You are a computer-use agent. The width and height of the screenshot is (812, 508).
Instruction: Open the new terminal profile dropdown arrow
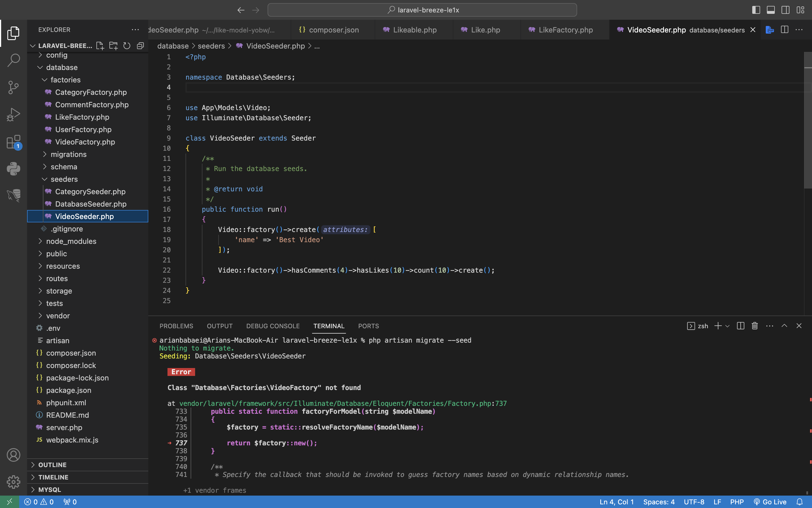tap(727, 326)
